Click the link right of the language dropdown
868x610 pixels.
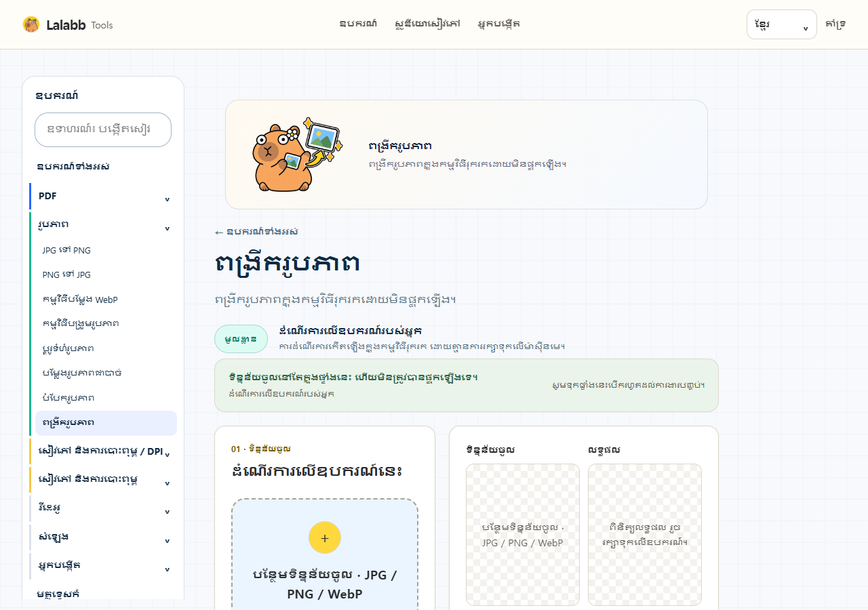pos(835,24)
